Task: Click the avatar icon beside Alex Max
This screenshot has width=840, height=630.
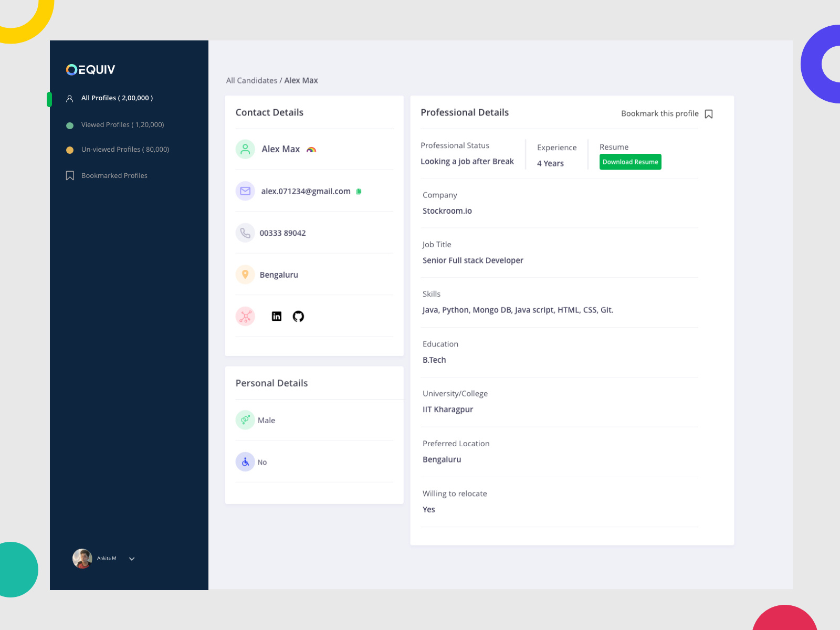Action: coord(245,149)
